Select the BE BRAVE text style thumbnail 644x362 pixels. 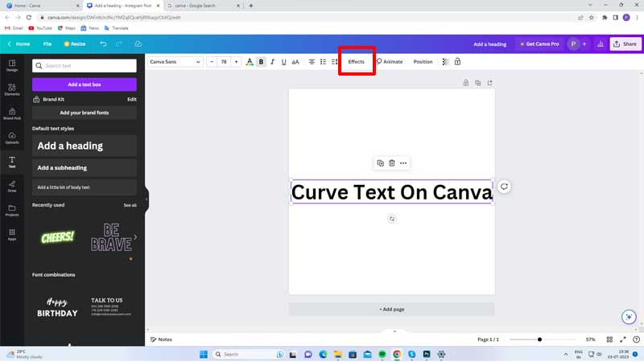pos(111,237)
